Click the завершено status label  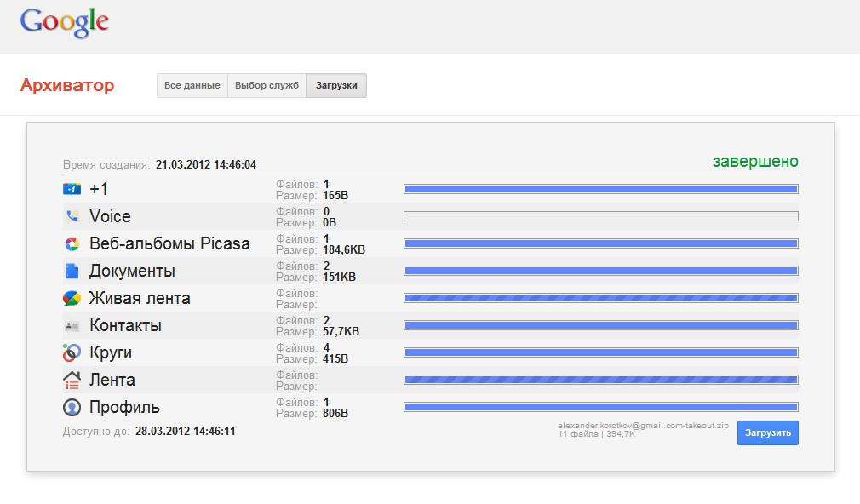coord(755,162)
